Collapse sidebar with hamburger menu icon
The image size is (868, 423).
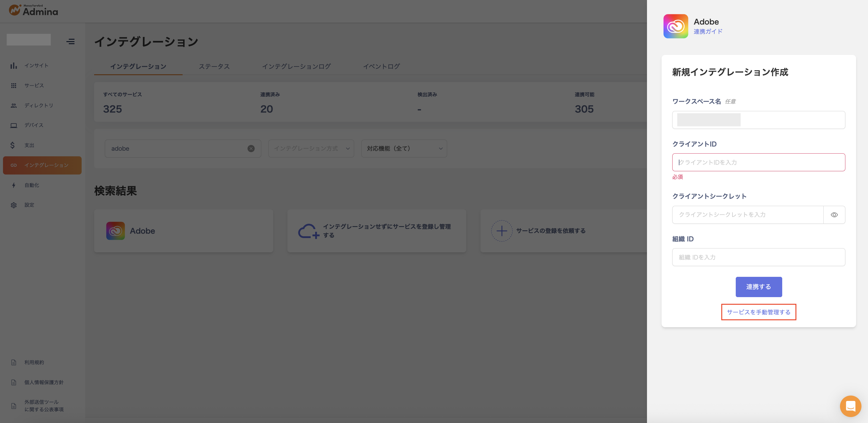(70, 41)
